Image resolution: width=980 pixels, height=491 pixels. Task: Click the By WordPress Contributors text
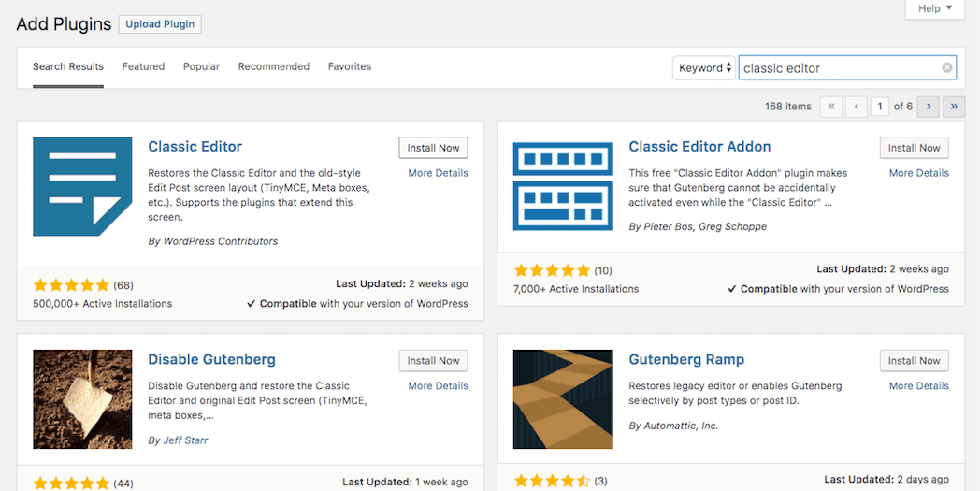point(213,240)
